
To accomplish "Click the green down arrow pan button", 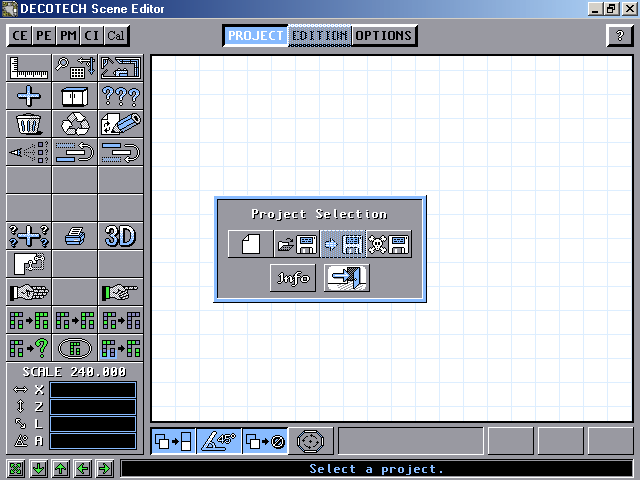I will [38, 468].
